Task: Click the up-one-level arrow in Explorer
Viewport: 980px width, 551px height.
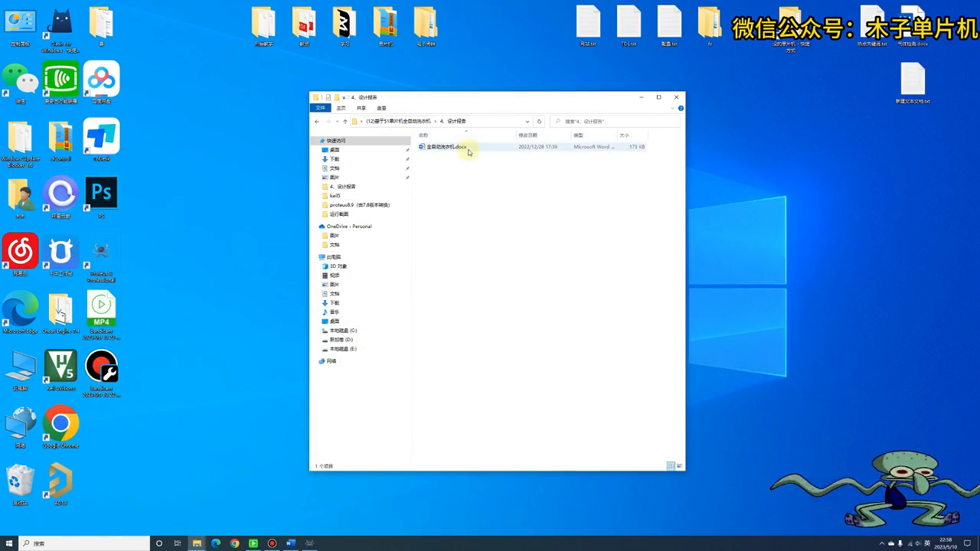Action: tap(345, 122)
